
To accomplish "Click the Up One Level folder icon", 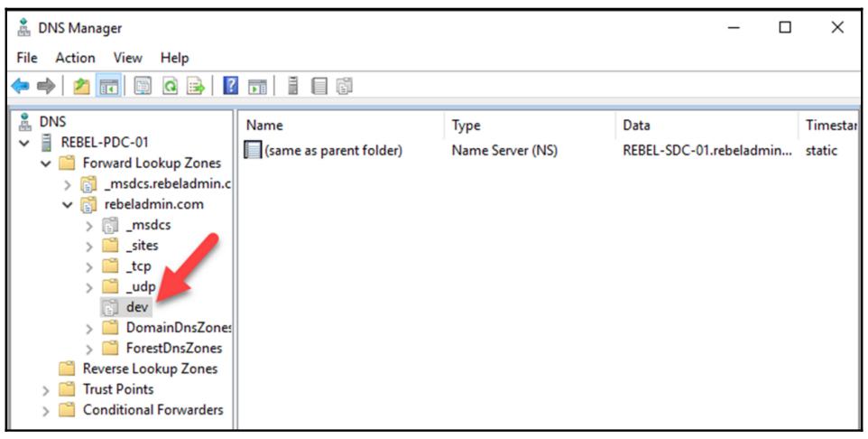I will click(x=81, y=86).
